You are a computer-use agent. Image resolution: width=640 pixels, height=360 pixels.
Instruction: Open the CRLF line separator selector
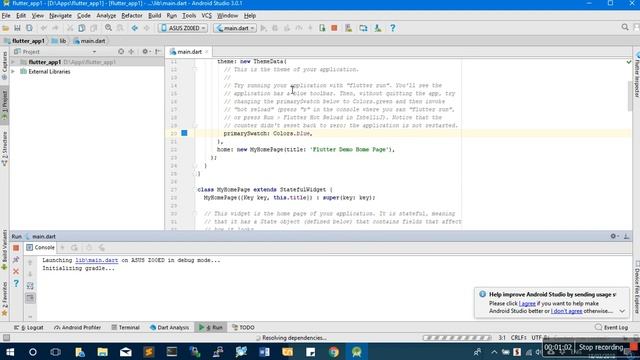coord(518,338)
